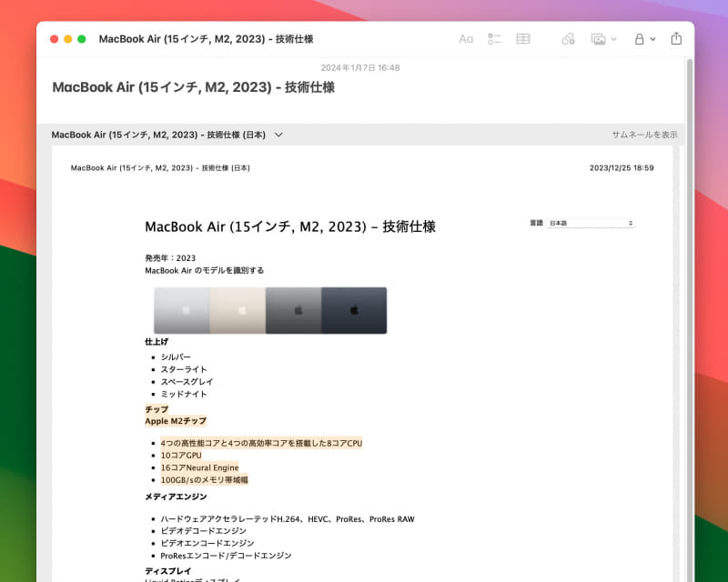Open the photo and media browser icon
The width and height of the screenshot is (728, 582).
point(597,38)
